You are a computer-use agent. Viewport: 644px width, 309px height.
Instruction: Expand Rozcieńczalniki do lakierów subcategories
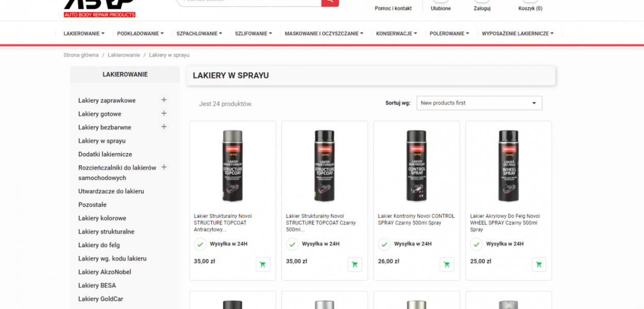point(164,167)
